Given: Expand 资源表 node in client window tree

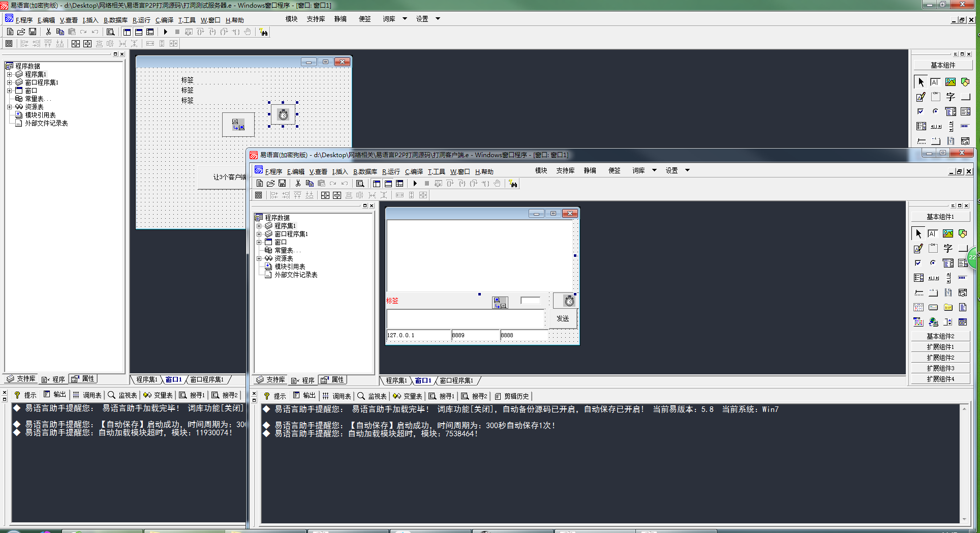Looking at the screenshot, I should (x=259, y=258).
